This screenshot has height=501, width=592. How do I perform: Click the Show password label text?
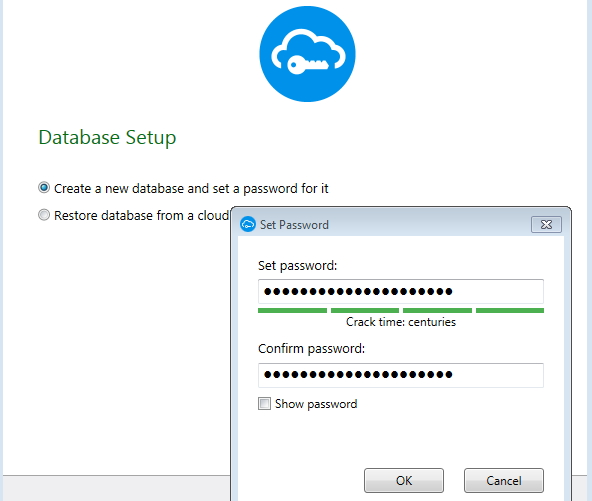pyautogui.click(x=316, y=404)
